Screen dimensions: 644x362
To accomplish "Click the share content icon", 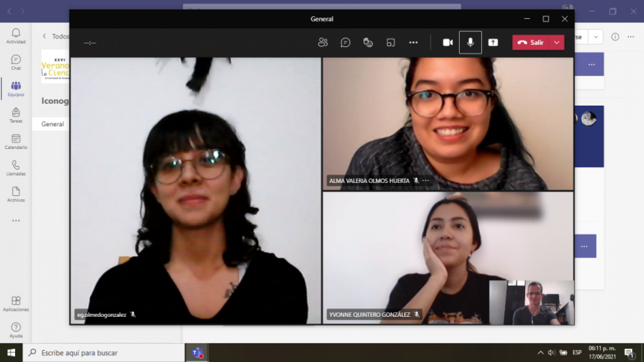I will [493, 42].
